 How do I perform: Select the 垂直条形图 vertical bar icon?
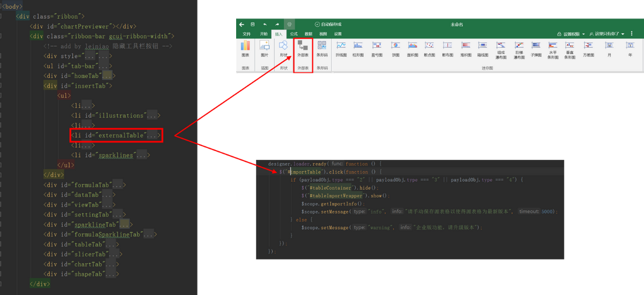click(x=570, y=45)
